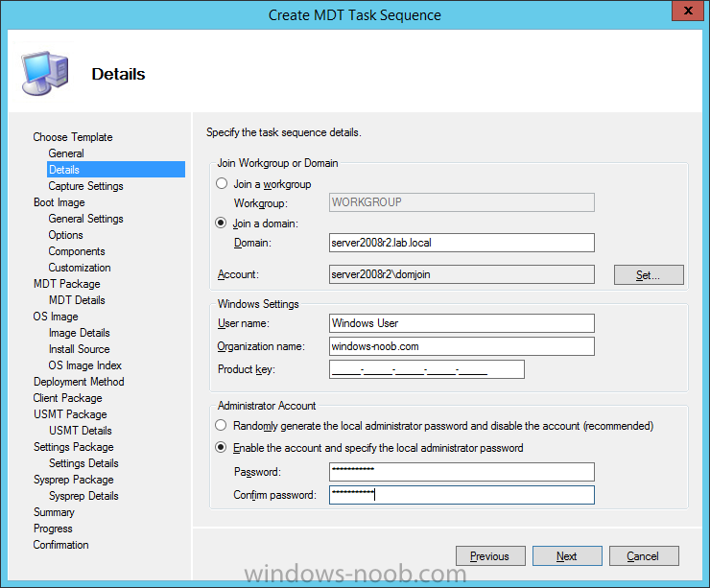
Task: Click the Confirm password field
Action: (461, 495)
